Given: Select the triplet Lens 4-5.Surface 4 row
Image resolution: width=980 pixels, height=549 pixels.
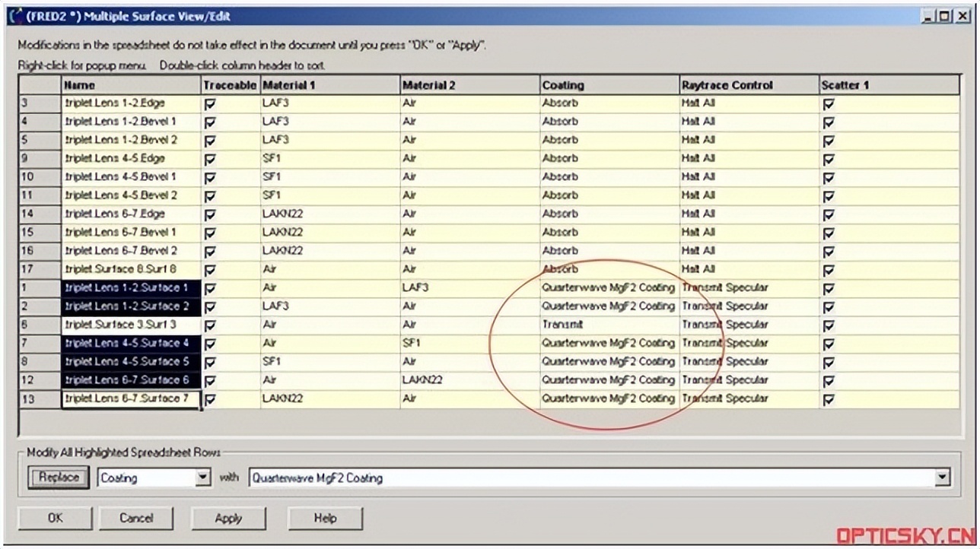Looking at the screenshot, I should (129, 343).
